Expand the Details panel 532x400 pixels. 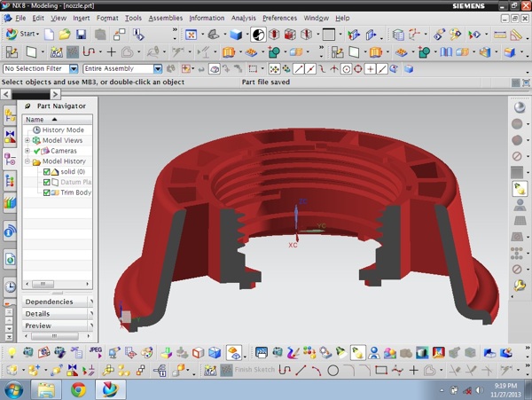click(58, 313)
